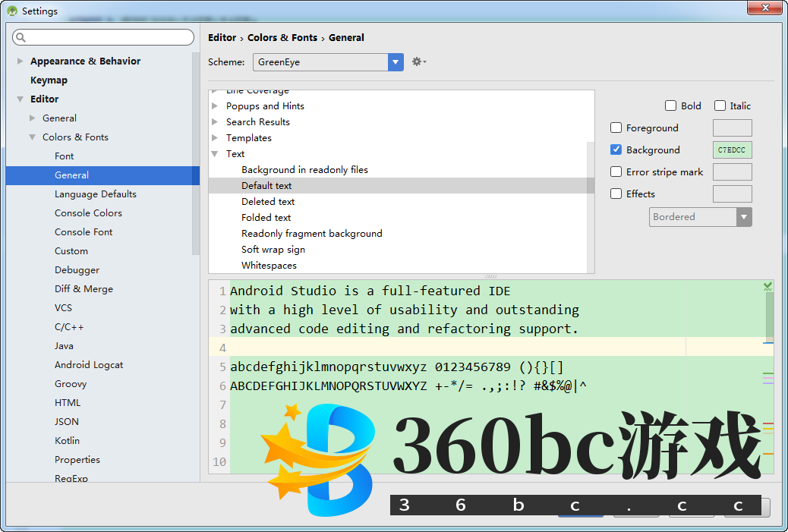Enable the Italic checkbox
788x532 pixels.
[x=720, y=105]
